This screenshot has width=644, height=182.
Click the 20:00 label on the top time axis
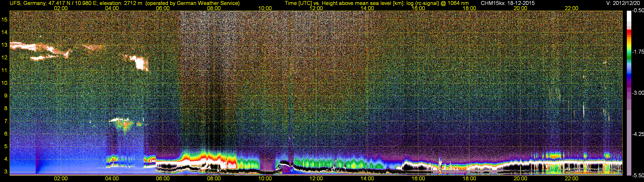(x=521, y=8)
